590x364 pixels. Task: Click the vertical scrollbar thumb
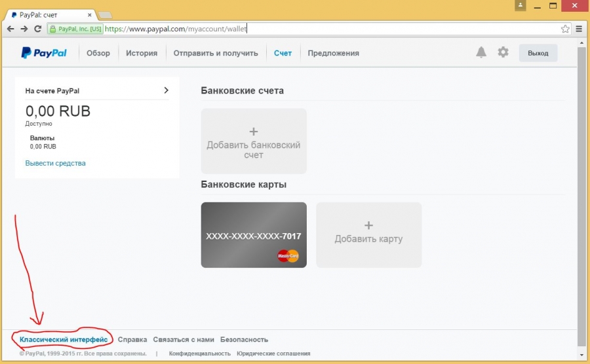(581, 195)
